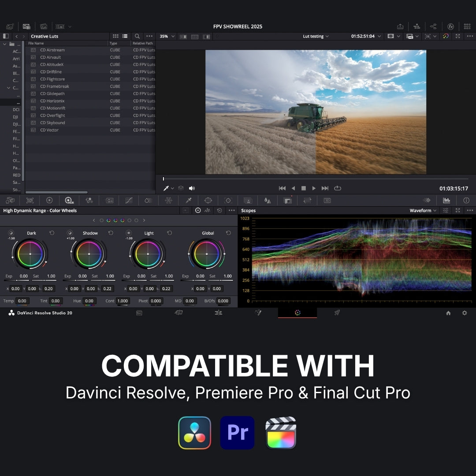This screenshot has width=476, height=476.
Task: Select the RED folder in LUT sidebar
Action: (x=16, y=175)
